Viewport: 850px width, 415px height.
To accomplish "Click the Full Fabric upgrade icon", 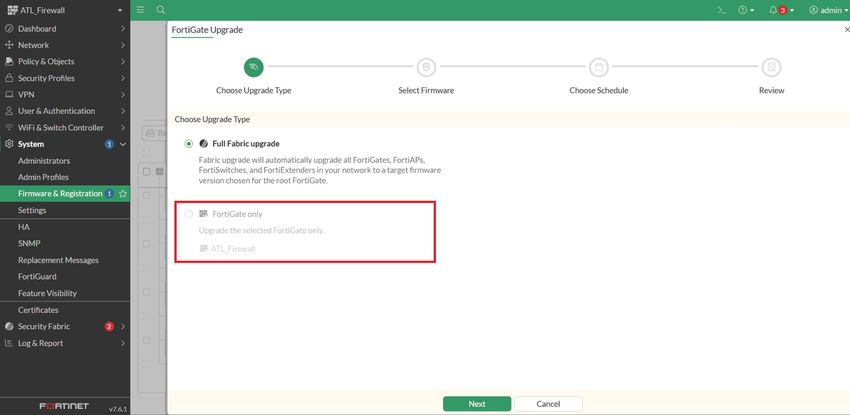I will [203, 144].
